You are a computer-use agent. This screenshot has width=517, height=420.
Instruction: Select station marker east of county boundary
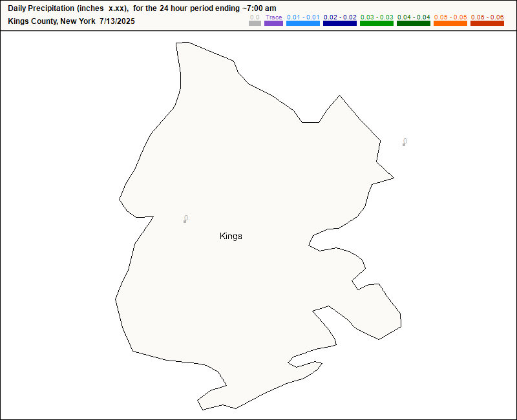coord(404,144)
